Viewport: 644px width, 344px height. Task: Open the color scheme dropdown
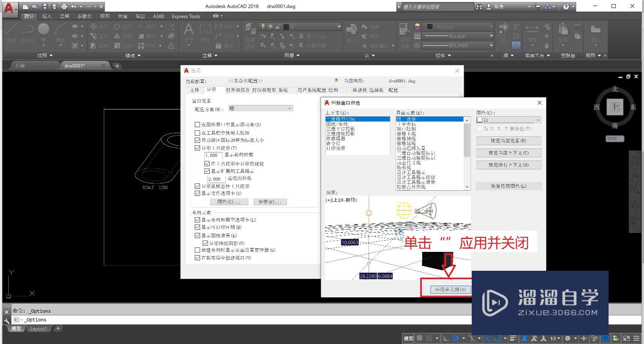[261, 108]
